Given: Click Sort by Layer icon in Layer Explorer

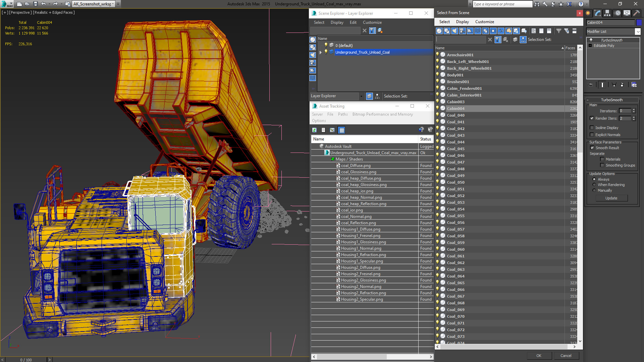Looking at the screenshot, I should 369,96.
